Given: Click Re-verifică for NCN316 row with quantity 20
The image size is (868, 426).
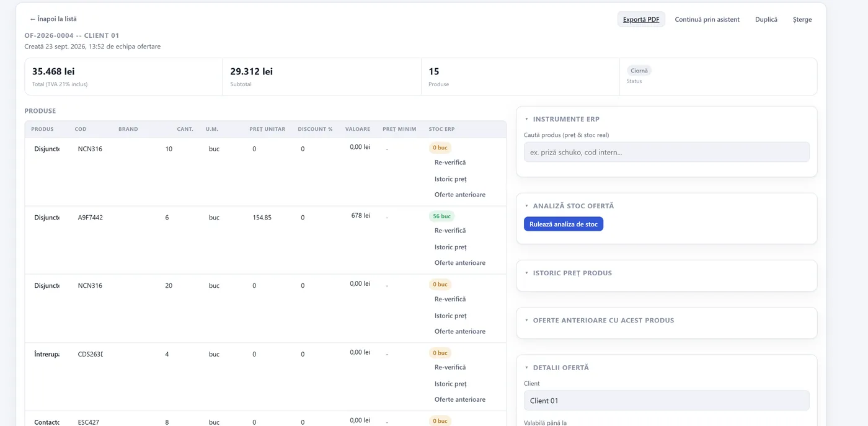Looking at the screenshot, I should coord(450,299).
